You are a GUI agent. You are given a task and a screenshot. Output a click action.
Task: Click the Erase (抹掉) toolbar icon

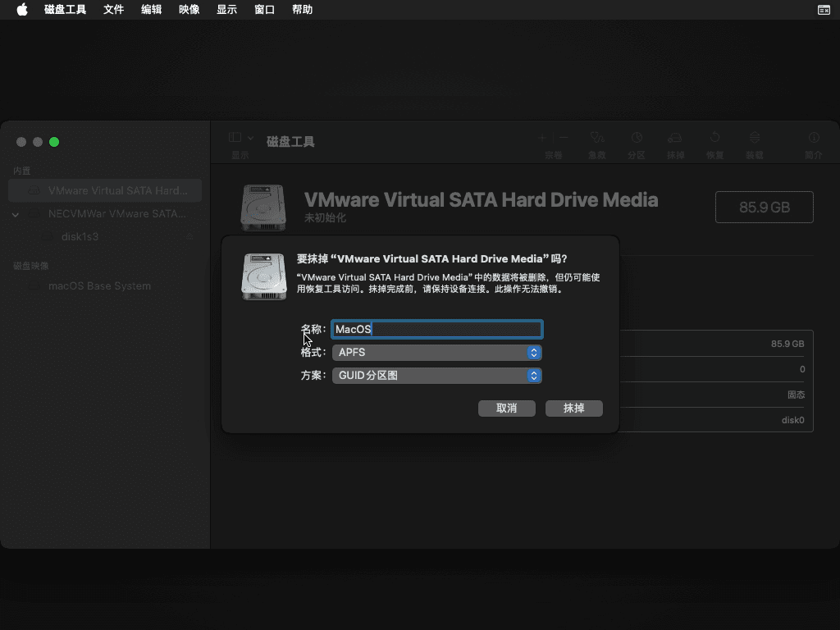pyautogui.click(x=675, y=139)
